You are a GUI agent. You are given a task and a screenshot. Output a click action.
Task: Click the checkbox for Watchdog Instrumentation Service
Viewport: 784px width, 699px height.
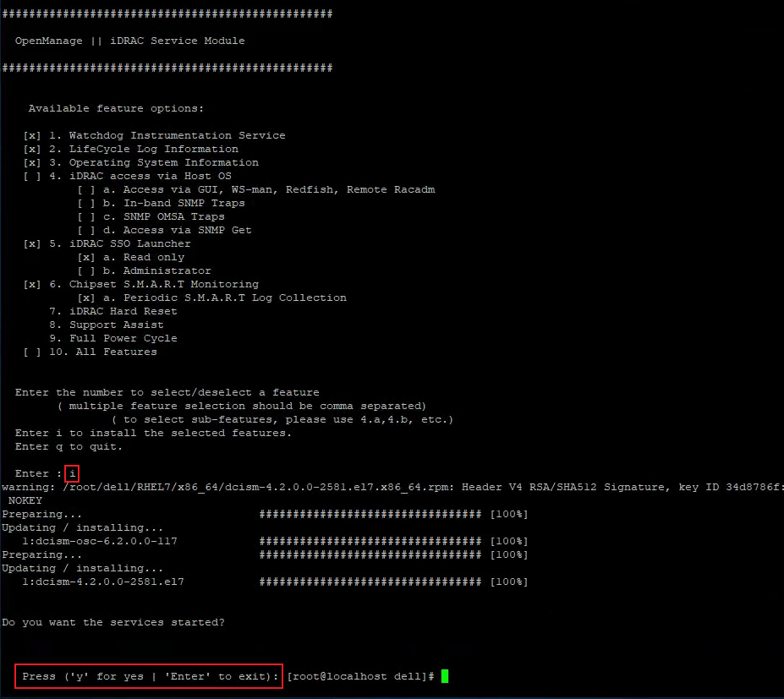(32, 135)
